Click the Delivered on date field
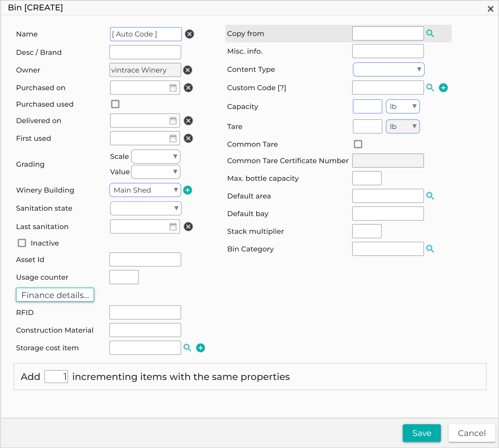Viewport: 499px width, 448px height. 145,121
